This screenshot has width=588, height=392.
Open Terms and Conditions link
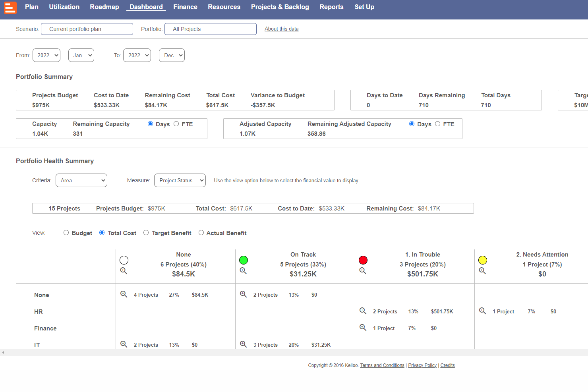click(x=382, y=365)
